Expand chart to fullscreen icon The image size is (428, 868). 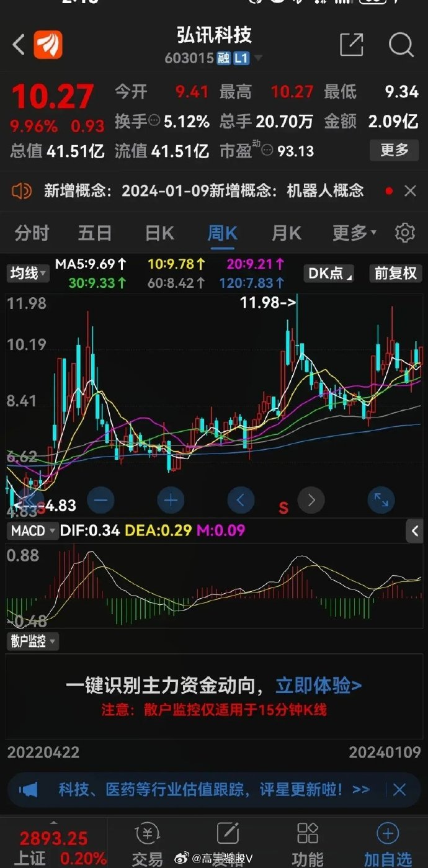point(381,500)
